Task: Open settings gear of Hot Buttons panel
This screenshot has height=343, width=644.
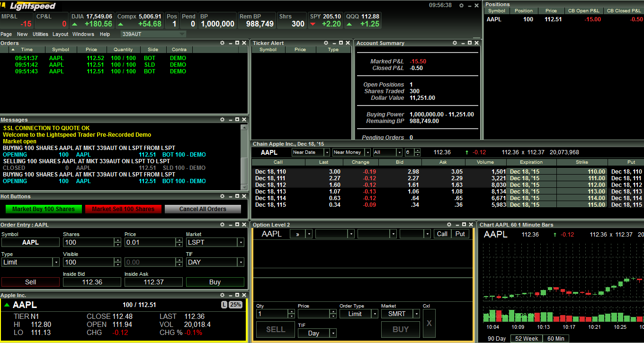Action: click(223, 196)
